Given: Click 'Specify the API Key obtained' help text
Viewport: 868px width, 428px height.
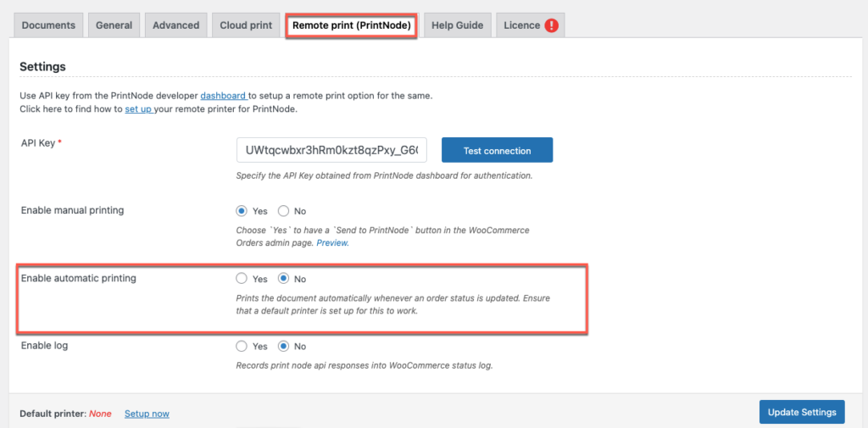Looking at the screenshot, I should coord(384,176).
